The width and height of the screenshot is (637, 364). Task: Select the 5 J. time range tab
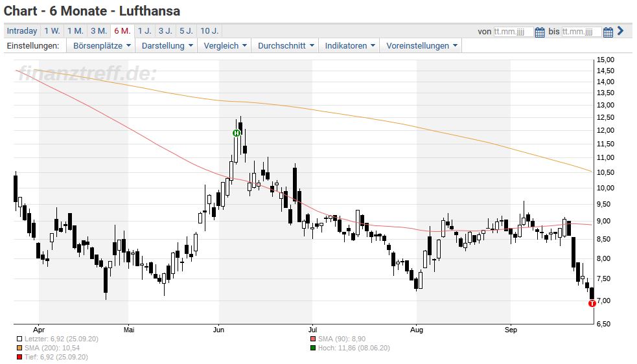186,31
